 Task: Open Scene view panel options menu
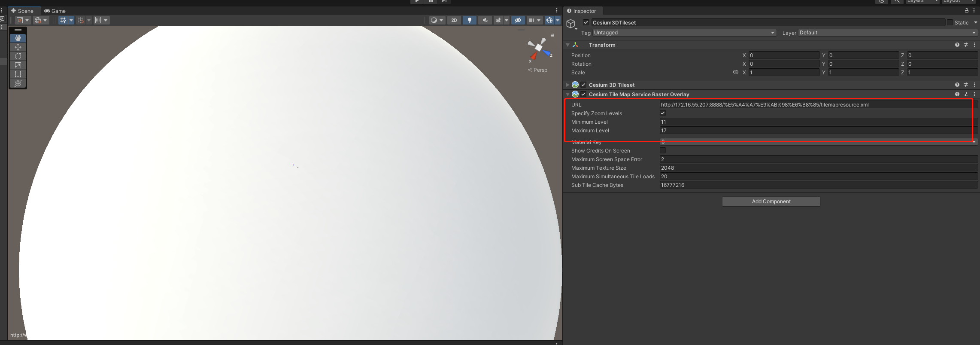pos(557,11)
